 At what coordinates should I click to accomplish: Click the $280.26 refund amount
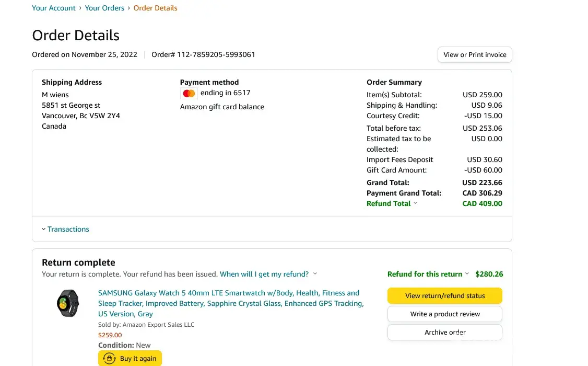point(489,274)
